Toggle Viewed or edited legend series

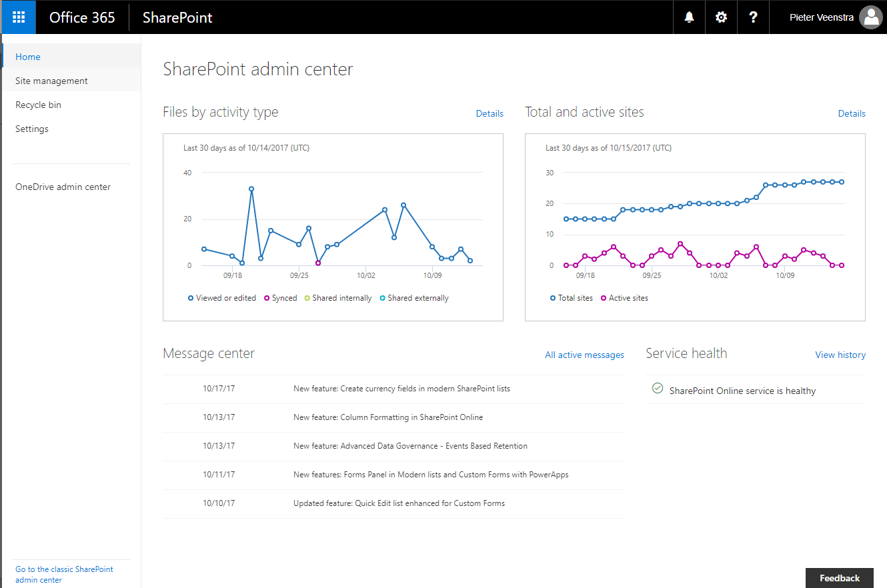click(x=222, y=298)
